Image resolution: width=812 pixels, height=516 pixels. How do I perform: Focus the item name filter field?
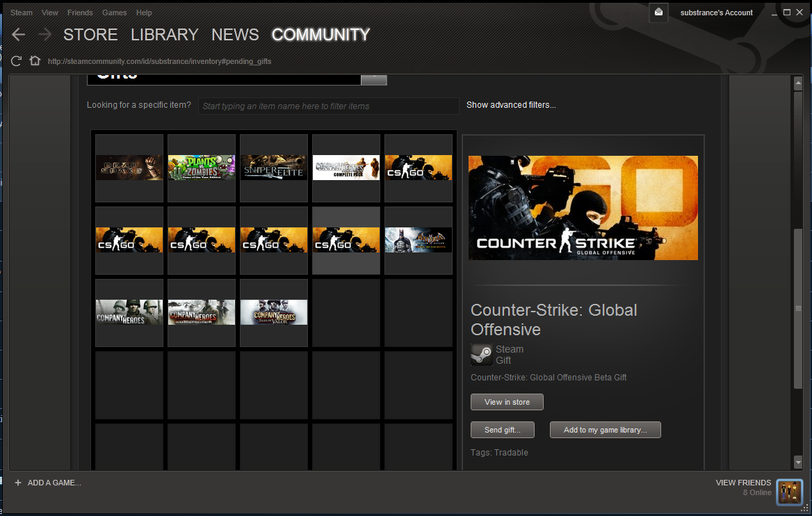tap(328, 106)
